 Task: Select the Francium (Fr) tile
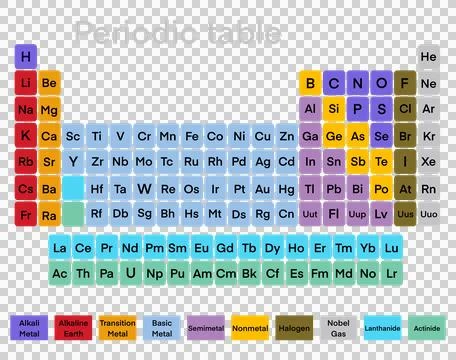click(26, 214)
